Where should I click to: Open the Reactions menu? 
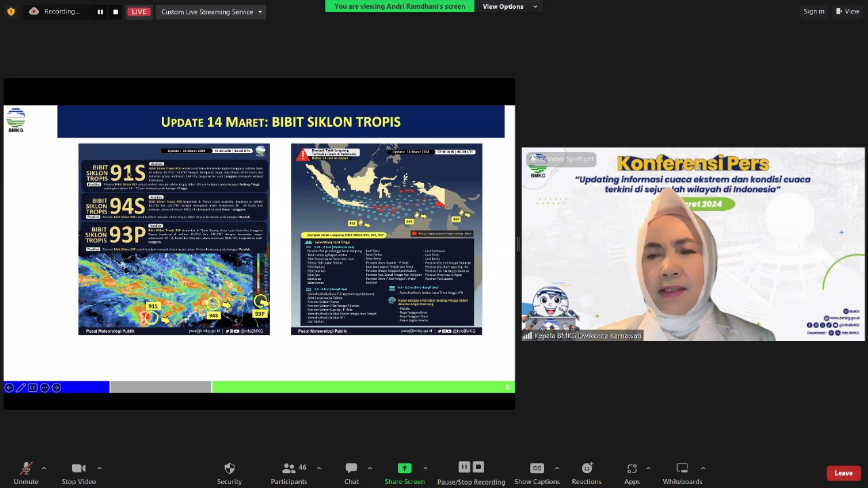[x=587, y=468]
